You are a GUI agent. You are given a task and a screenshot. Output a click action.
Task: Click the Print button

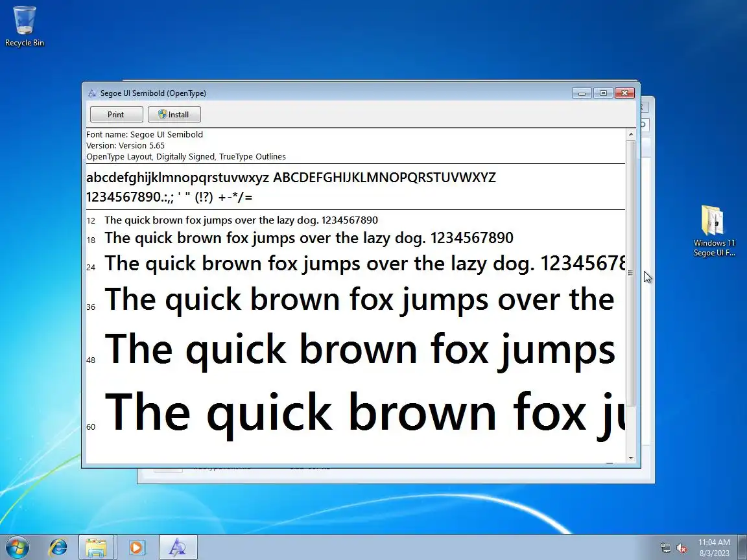coord(116,114)
